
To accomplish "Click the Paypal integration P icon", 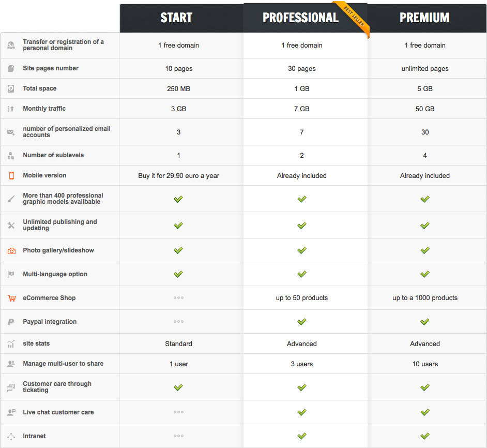I will pyautogui.click(x=11, y=322).
